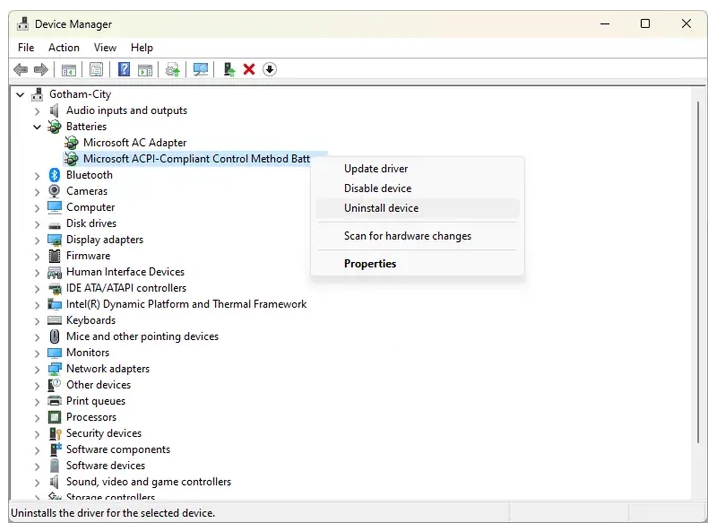714x524 pixels.
Task: Expand the Software components chevron
Action: click(37, 450)
